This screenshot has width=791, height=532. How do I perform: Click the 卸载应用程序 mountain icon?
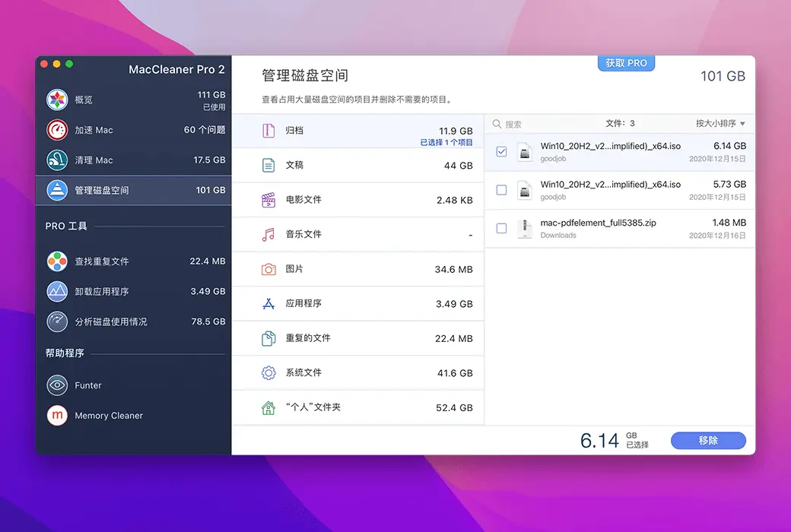[57, 292]
